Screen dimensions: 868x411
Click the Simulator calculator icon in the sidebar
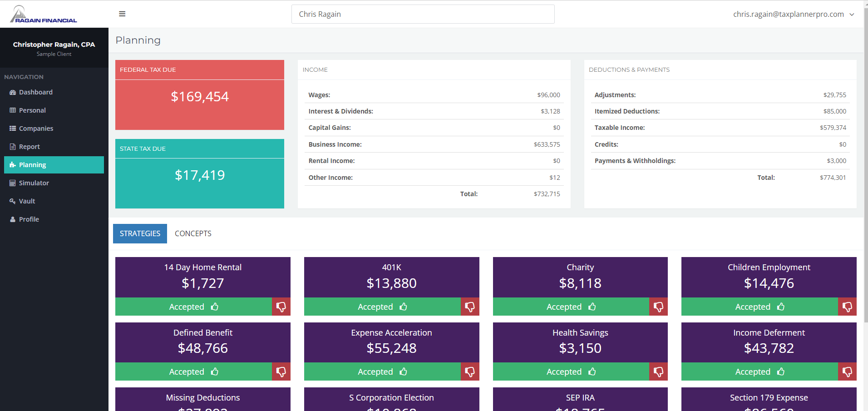click(13, 183)
